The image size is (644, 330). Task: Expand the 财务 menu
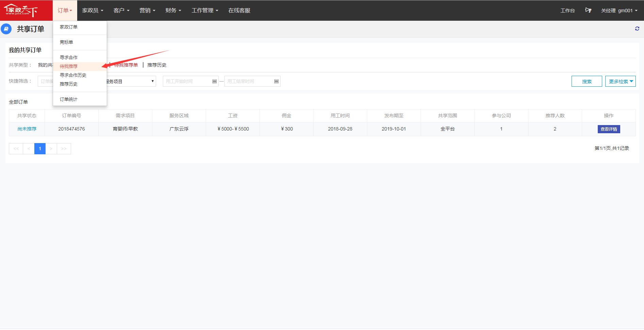coord(173,11)
